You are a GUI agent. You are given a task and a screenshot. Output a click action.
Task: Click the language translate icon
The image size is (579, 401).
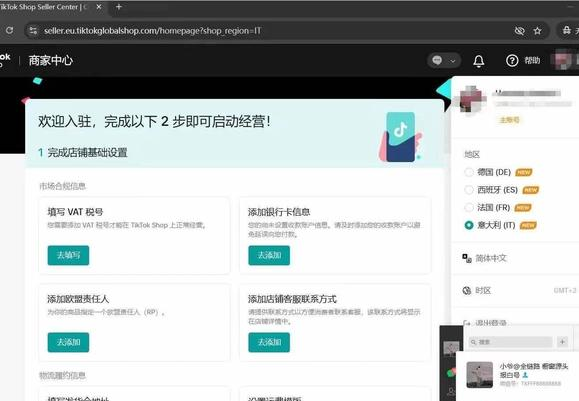[x=467, y=258]
